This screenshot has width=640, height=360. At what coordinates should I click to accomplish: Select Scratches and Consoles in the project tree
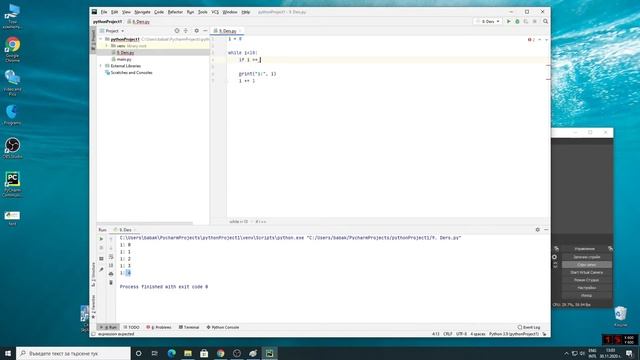click(x=129, y=73)
